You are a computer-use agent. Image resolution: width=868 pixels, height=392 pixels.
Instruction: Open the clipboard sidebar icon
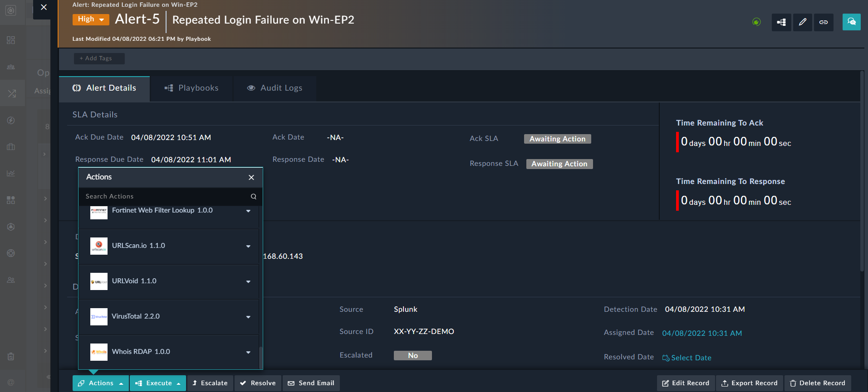click(x=11, y=357)
